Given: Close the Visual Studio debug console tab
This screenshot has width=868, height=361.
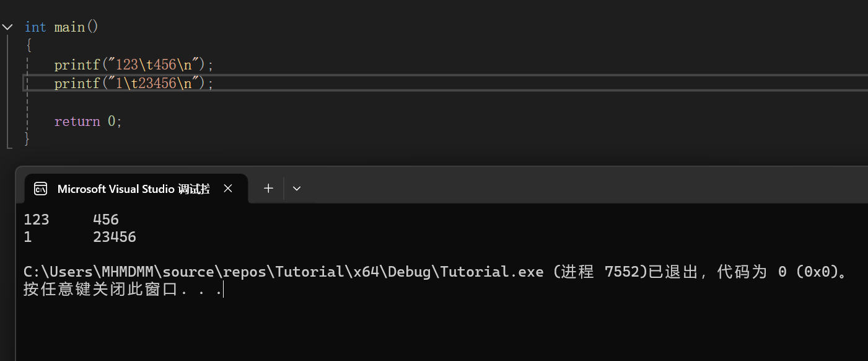Looking at the screenshot, I should 228,189.
